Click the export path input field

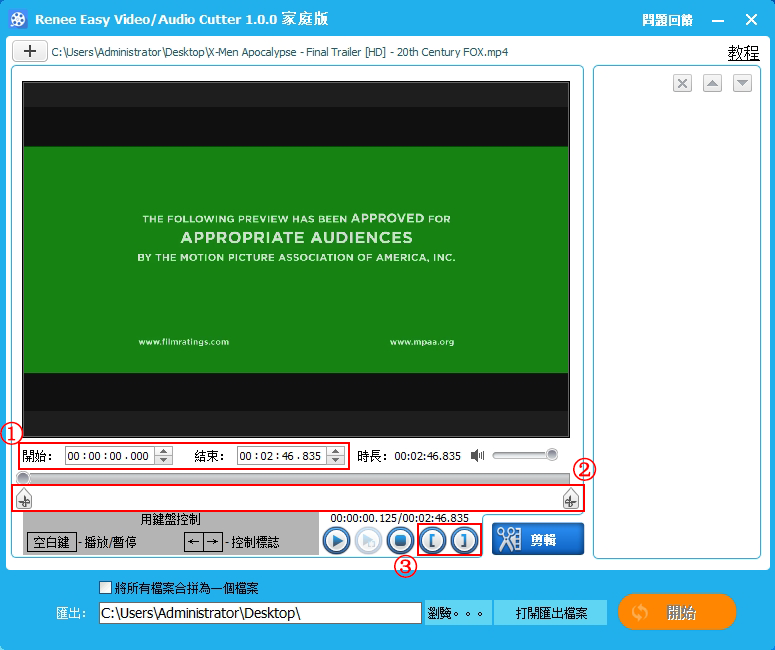coord(260,613)
